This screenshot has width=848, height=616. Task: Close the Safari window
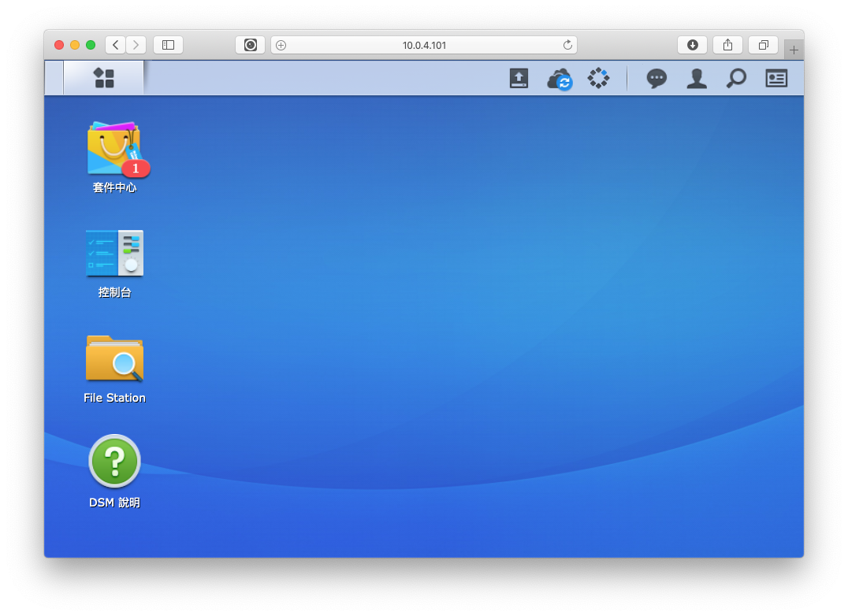[x=59, y=45]
